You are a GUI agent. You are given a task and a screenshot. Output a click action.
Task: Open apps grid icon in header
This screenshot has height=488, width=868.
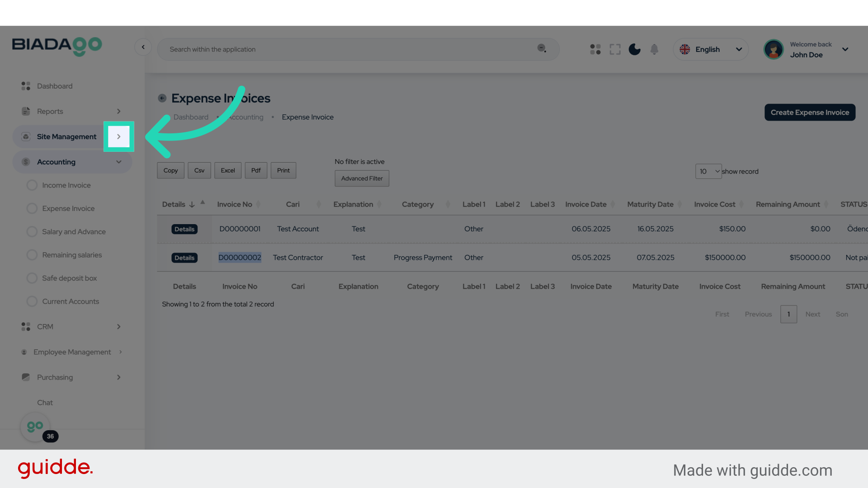pyautogui.click(x=595, y=49)
